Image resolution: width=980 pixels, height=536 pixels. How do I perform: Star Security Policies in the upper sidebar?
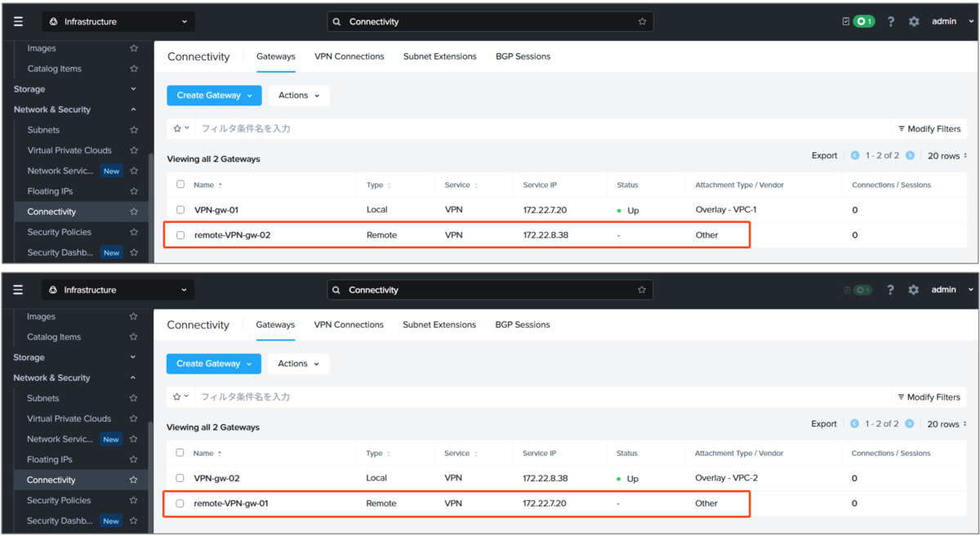134,232
